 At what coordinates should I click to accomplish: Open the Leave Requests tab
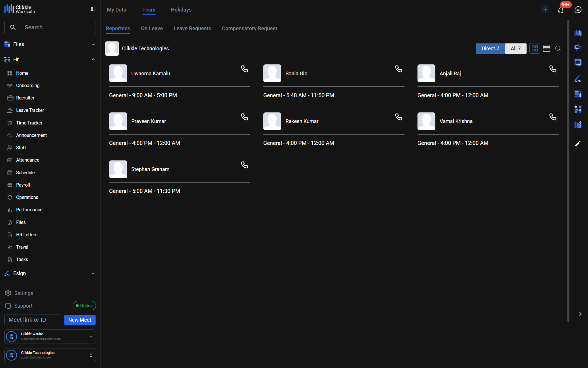point(192,28)
